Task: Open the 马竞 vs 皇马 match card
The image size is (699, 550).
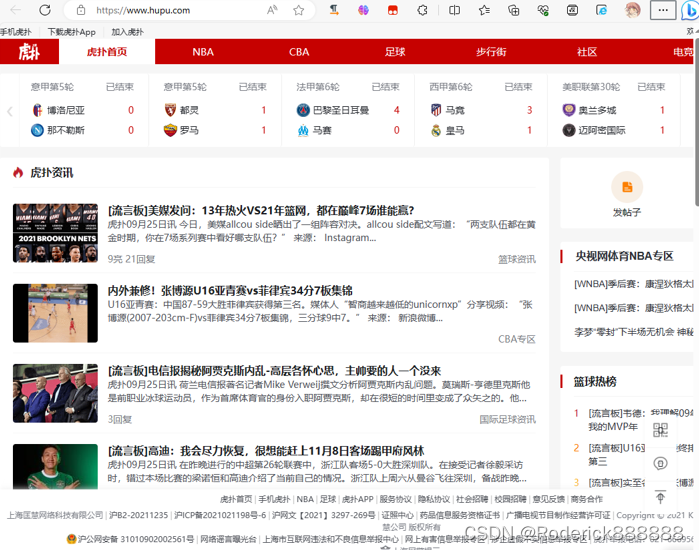Action: click(481, 110)
